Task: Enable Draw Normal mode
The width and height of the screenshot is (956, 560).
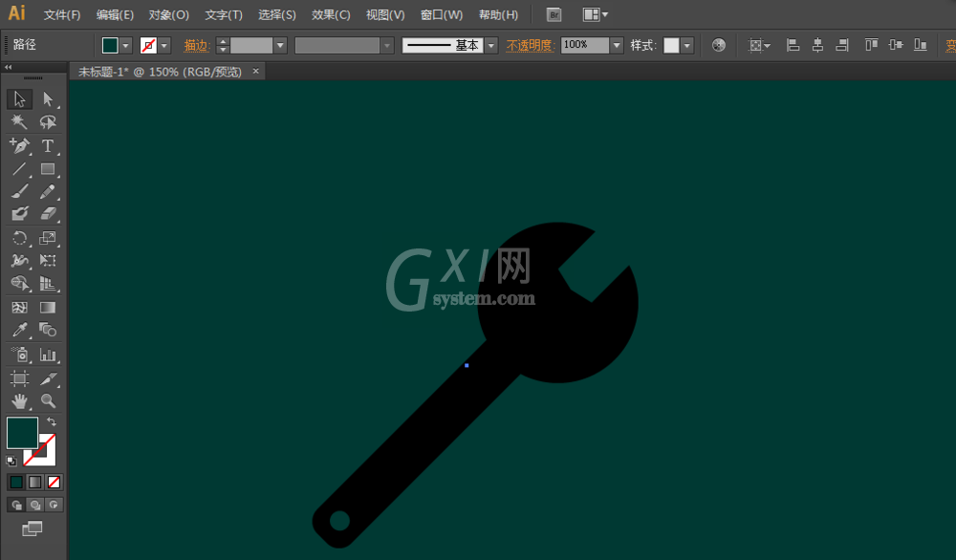Action: pyautogui.click(x=16, y=505)
